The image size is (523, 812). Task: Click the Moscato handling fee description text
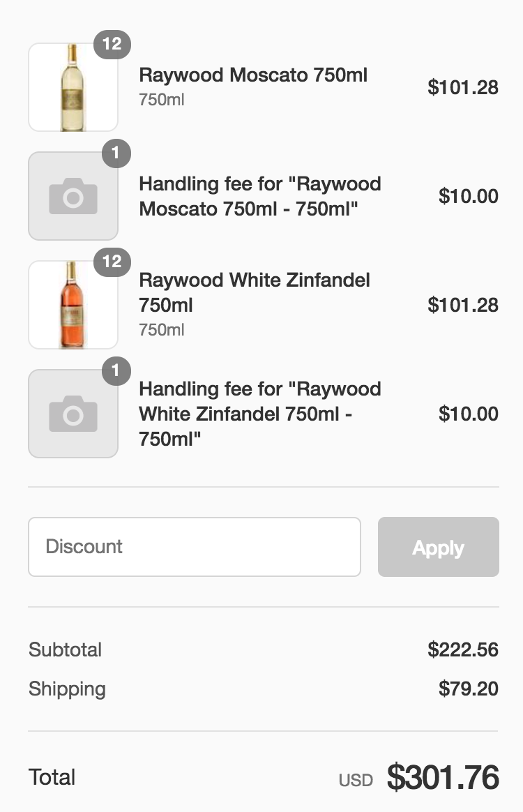pos(259,196)
